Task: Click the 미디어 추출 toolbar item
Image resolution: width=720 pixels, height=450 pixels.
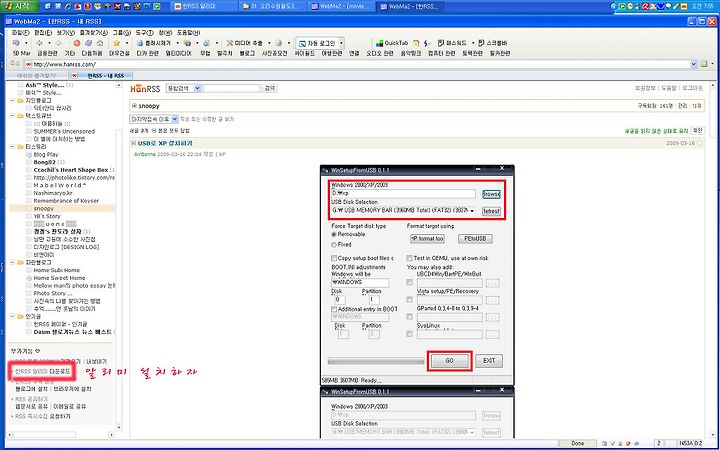Action: 245,43
